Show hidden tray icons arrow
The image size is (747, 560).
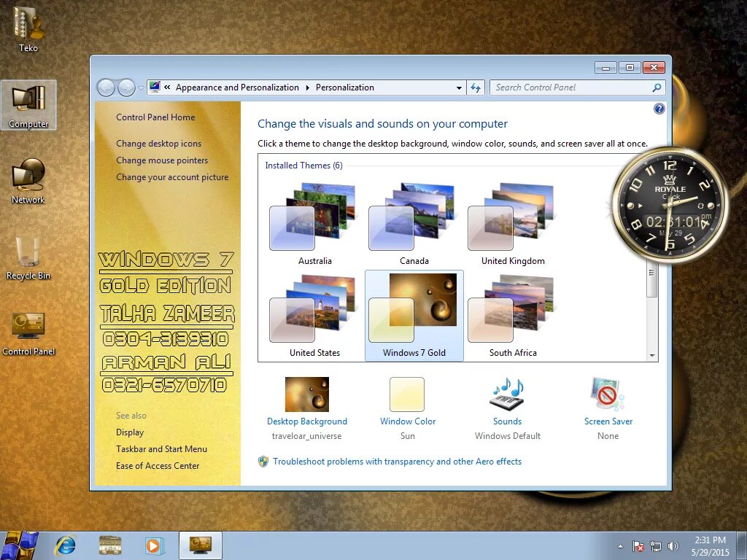[620, 546]
